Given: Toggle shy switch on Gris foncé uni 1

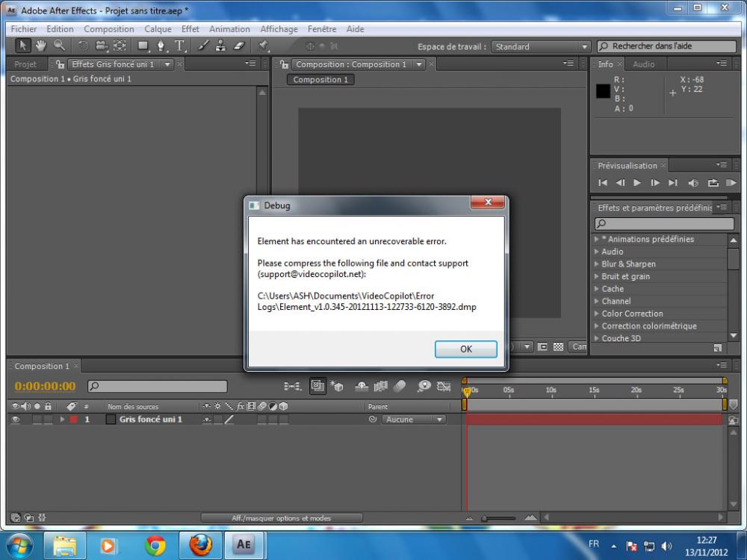Looking at the screenshot, I should (x=207, y=420).
